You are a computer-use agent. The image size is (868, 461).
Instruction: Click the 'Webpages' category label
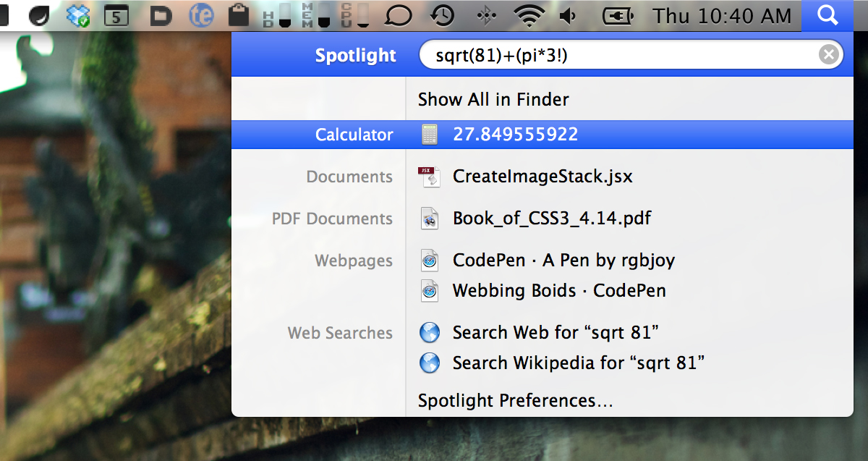pyautogui.click(x=354, y=261)
